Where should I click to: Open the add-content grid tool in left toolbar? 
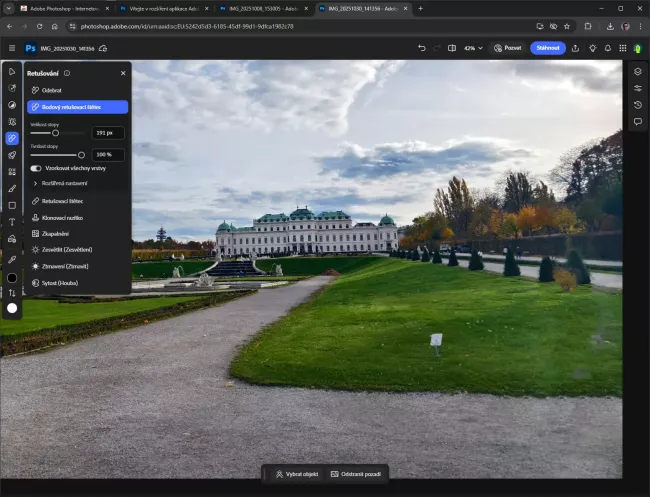(x=12, y=172)
